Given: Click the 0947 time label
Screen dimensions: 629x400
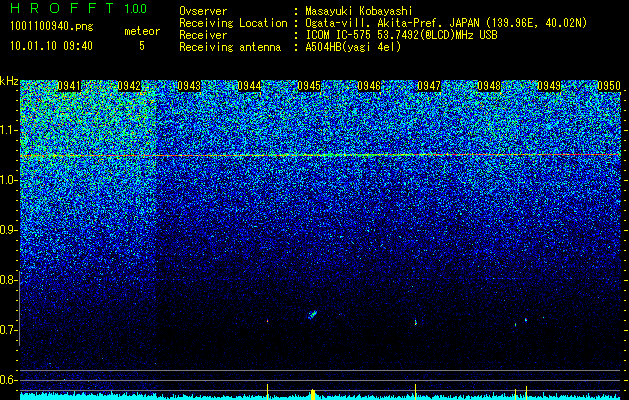Looking at the screenshot, I should (x=429, y=86).
